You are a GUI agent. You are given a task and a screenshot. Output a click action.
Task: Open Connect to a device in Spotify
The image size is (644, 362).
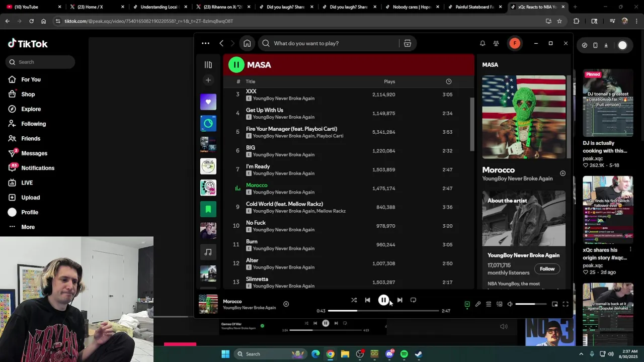pos(499,304)
